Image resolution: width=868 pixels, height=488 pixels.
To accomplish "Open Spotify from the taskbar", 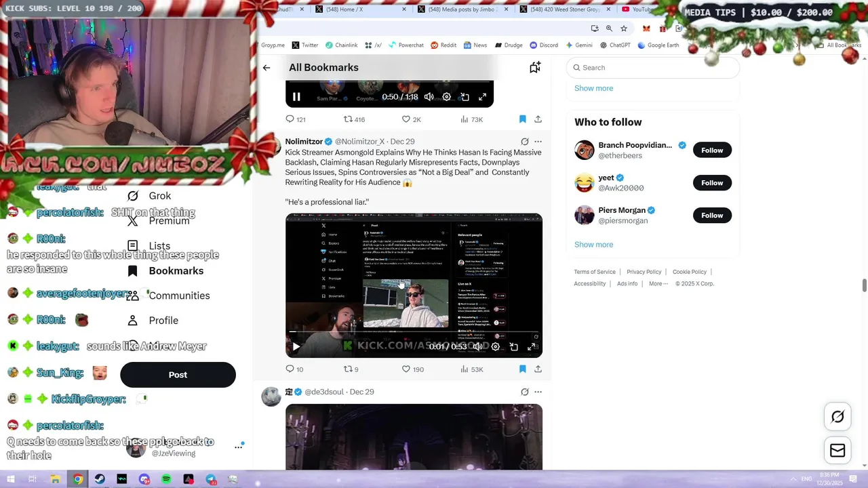I will (166, 479).
